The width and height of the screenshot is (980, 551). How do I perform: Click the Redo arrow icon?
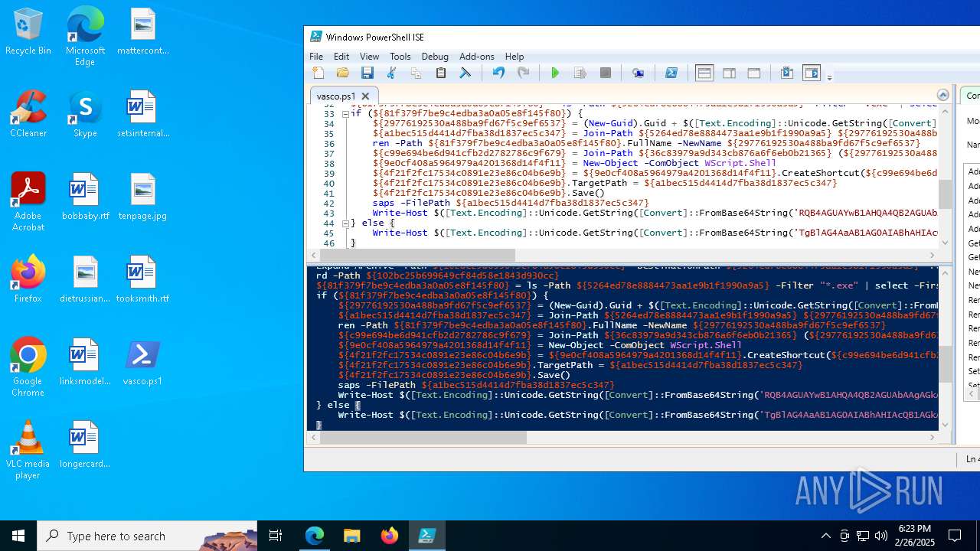[x=524, y=73]
